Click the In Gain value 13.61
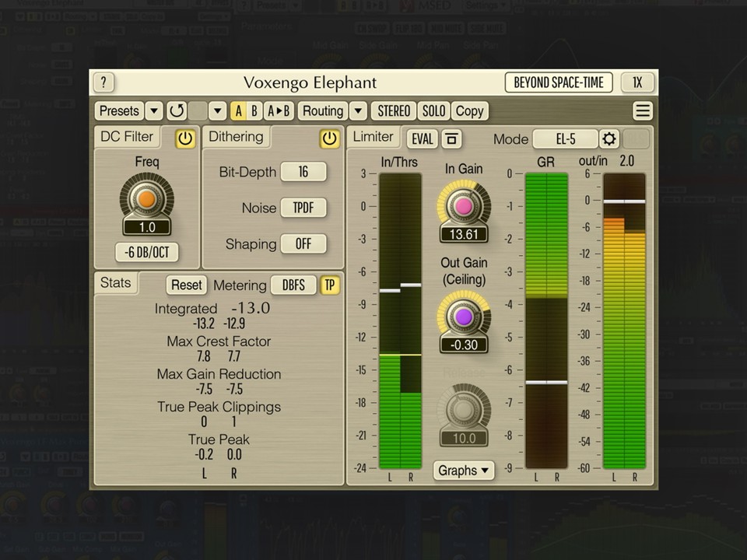747x560 pixels. coord(464,234)
